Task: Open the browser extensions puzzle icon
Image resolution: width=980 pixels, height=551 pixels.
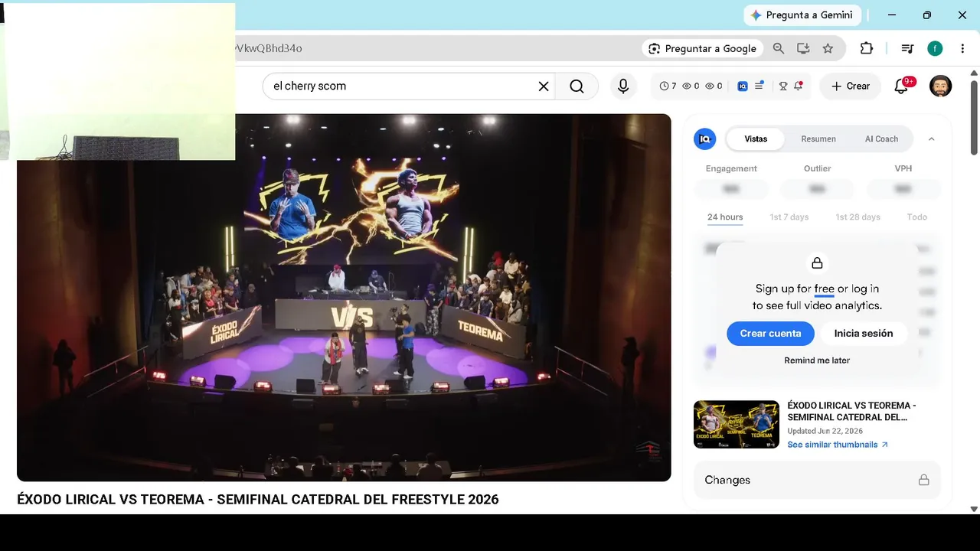Action: pyautogui.click(x=867, y=48)
